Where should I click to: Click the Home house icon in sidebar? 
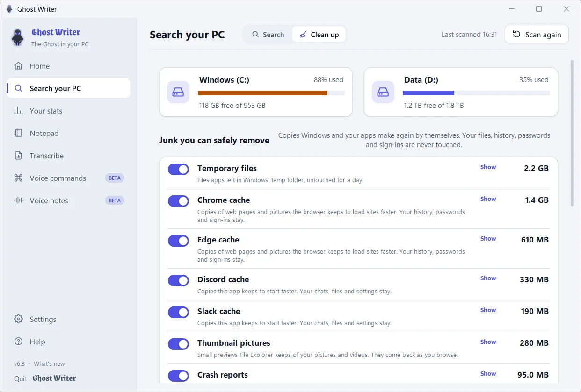tap(18, 66)
